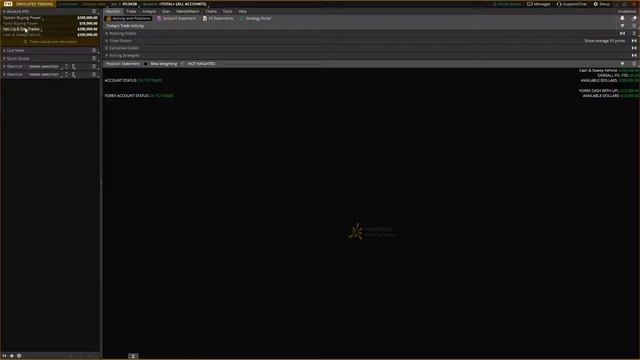Open Live News gadget menu icon
The height and width of the screenshot is (360, 640).
(94, 51)
